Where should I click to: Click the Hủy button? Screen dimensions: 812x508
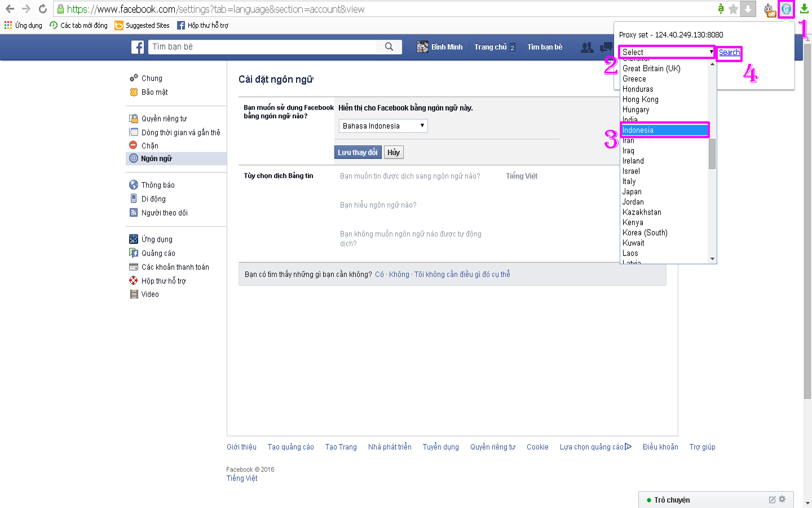pos(394,152)
